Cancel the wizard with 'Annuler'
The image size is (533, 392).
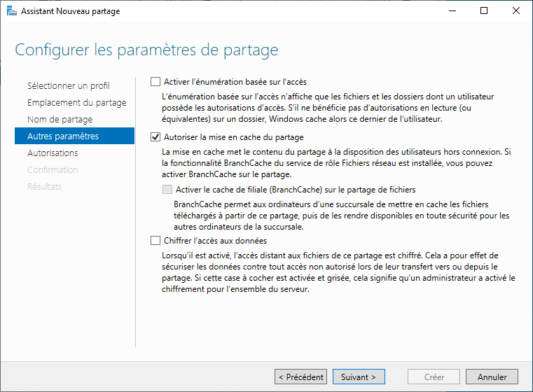point(492,377)
